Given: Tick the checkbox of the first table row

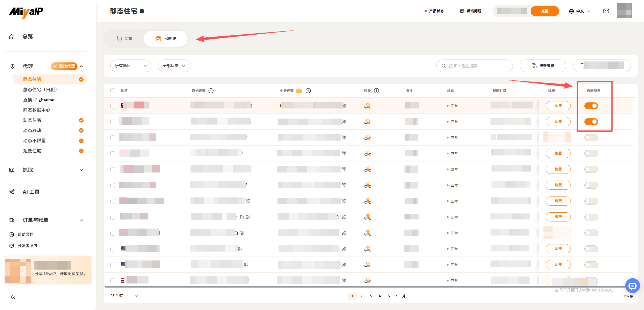Looking at the screenshot, I should 113,106.
